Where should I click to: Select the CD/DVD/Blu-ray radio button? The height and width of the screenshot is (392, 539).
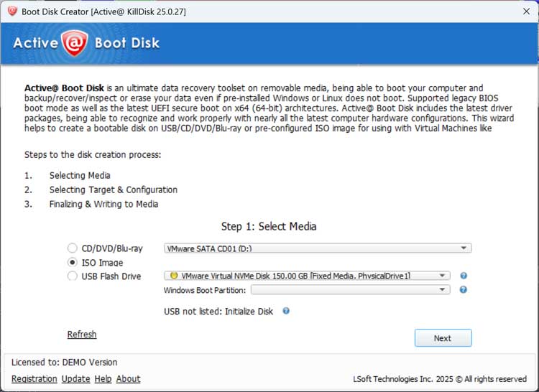pyautogui.click(x=72, y=248)
